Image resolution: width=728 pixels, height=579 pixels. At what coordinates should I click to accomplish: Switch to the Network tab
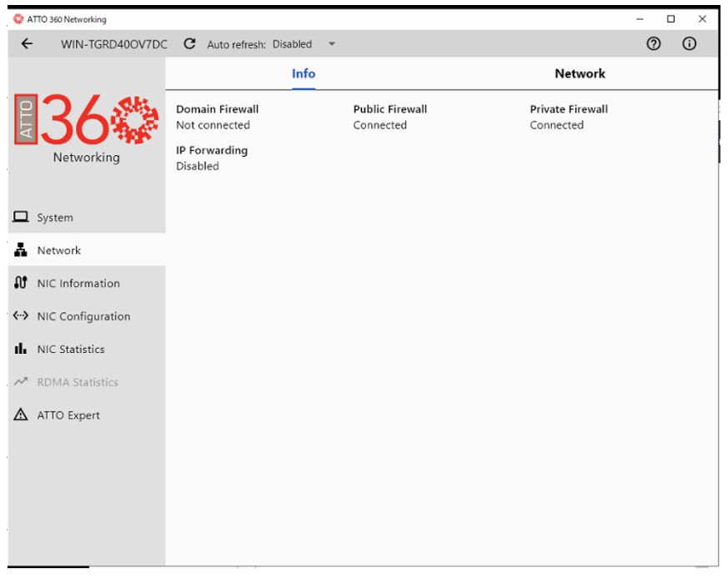pos(580,73)
